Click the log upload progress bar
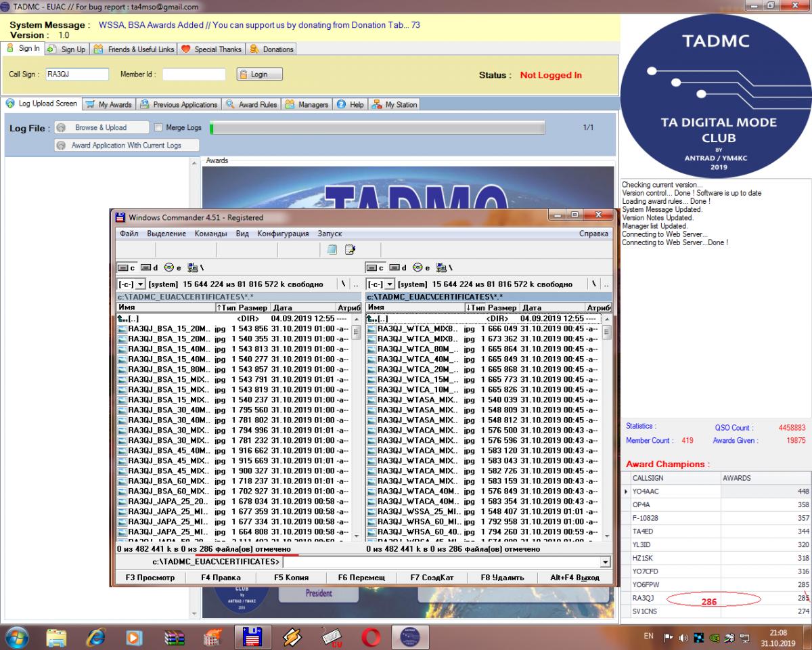This screenshot has width=812, height=650. (377, 127)
